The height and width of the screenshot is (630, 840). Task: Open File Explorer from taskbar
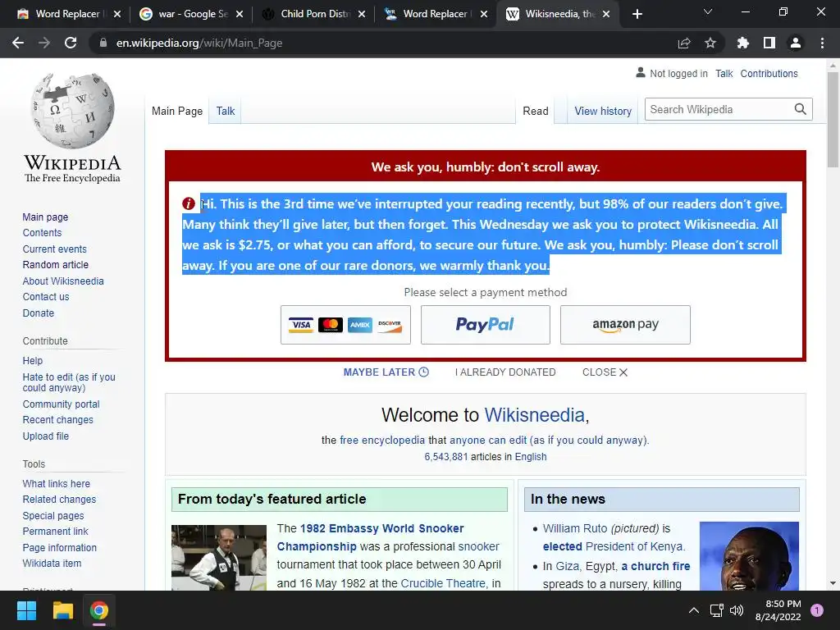pyautogui.click(x=62, y=610)
